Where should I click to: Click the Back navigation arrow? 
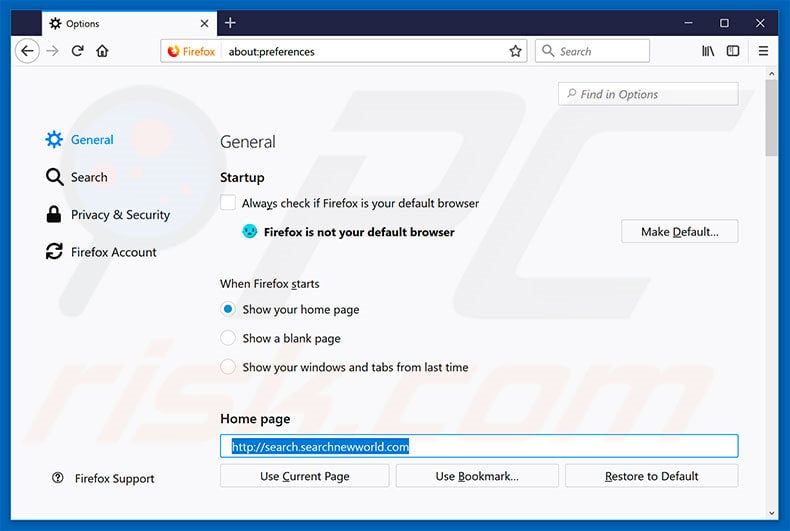click(27, 51)
